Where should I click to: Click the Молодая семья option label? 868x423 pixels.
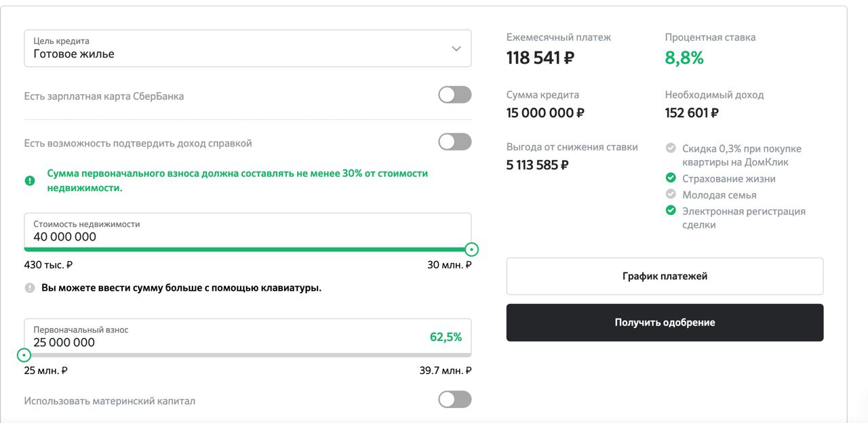(x=719, y=195)
